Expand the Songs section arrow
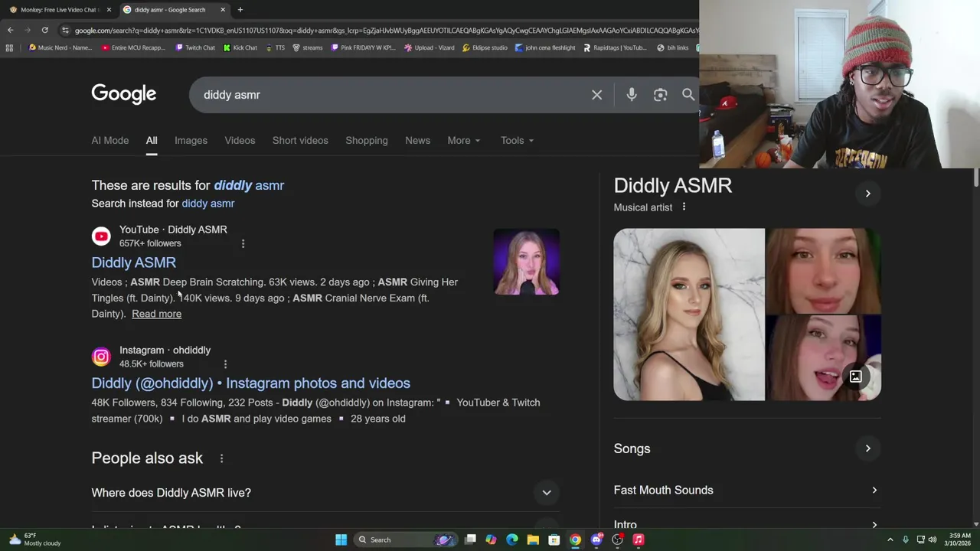The width and height of the screenshot is (980, 551). tap(867, 448)
